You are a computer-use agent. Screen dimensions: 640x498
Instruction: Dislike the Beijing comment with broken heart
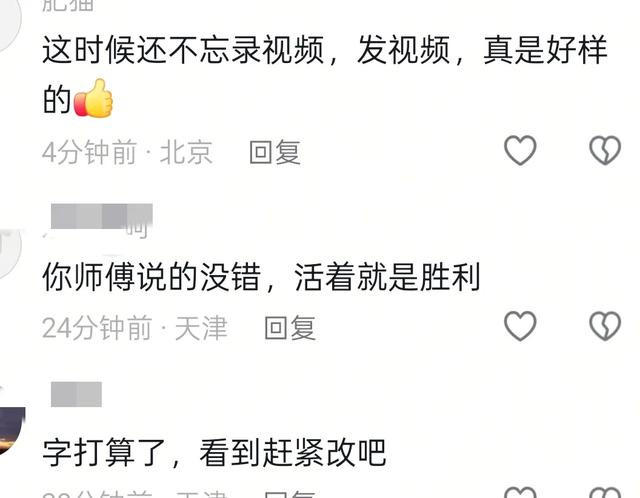pos(605,150)
